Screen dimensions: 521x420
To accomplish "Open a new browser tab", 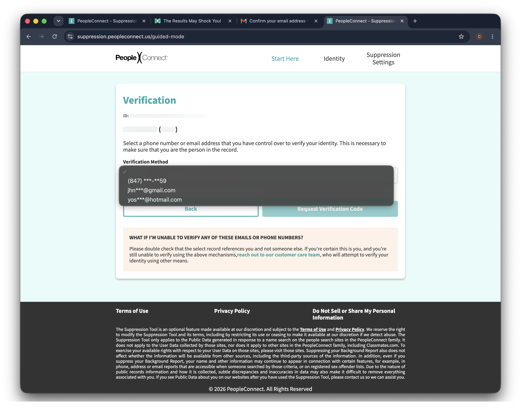I will point(415,21).
